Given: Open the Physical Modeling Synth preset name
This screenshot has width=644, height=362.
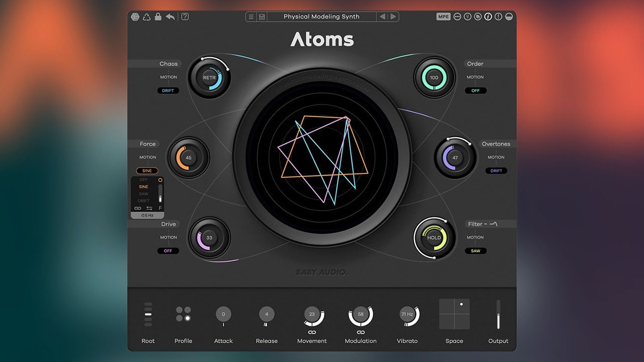Looking at the screenshot, I should [x=321, y=17].
